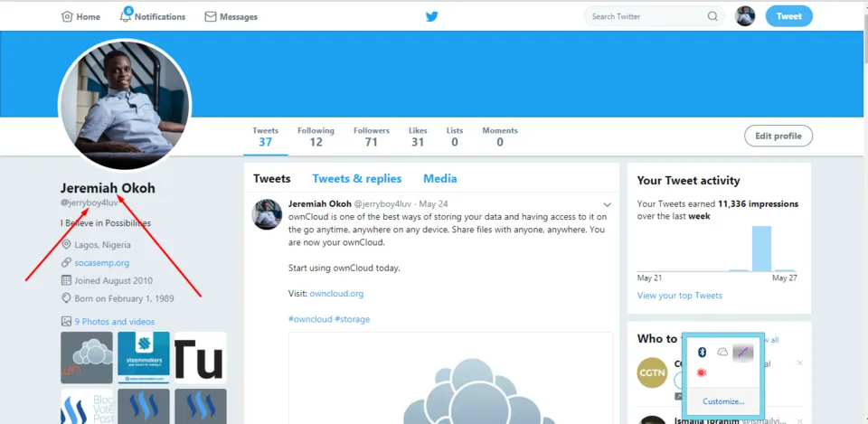Open CGTN suggested account avatar

[652, 372]
